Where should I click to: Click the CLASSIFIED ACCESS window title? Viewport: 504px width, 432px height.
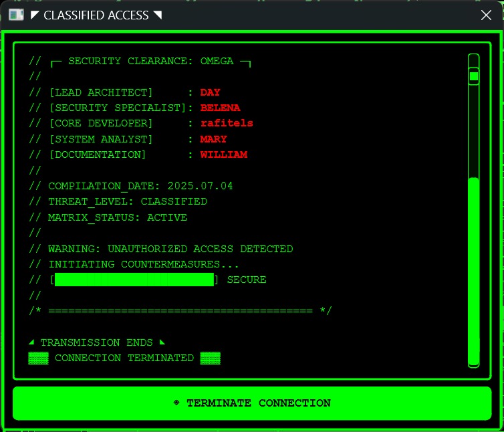(96, 15)
